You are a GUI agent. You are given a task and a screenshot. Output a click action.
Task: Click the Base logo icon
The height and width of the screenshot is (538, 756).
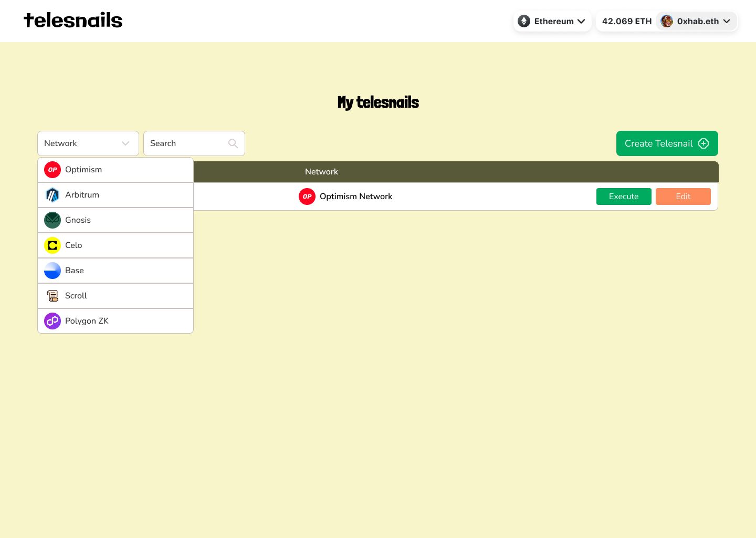click(52, 271)
